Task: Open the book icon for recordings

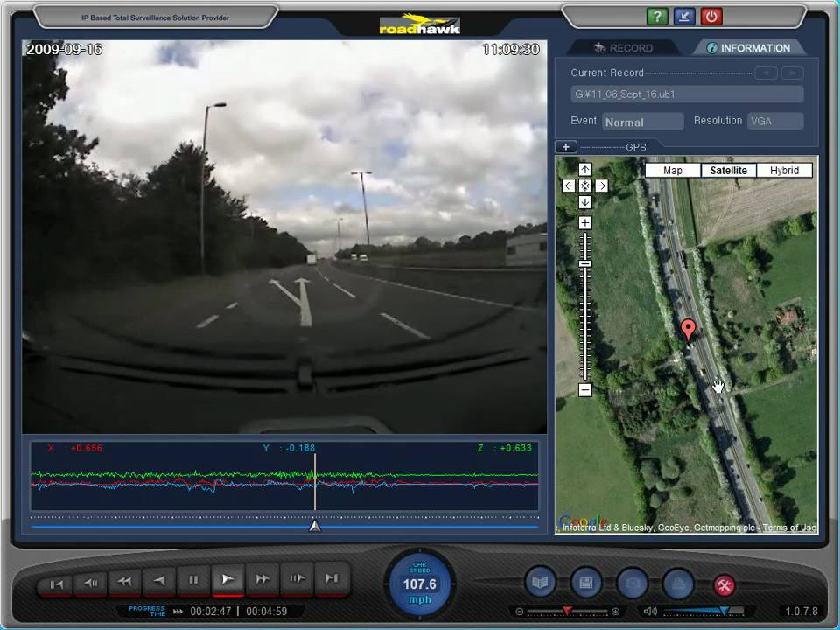Action: pyautogui.click(x=540, y=583)
